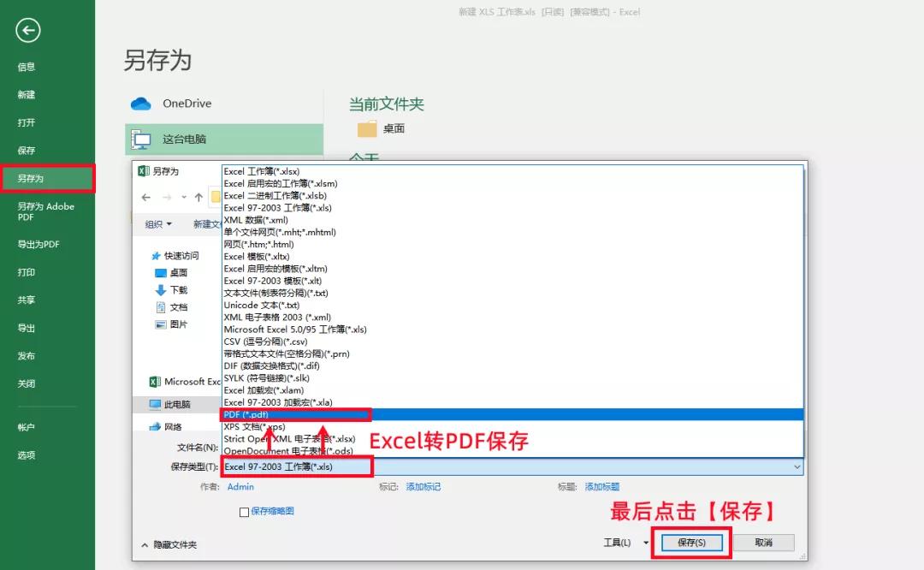This screenshot has width=924, height=570.
Task: Choose Excel 加载宏(*.xlam) file type
Action: (512, 390)
